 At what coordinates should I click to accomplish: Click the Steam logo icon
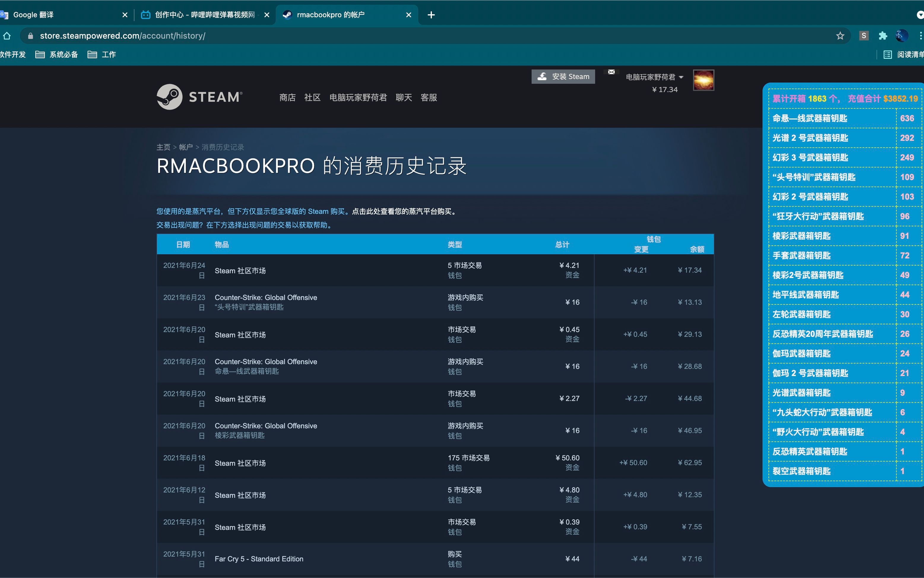[x=169, y=97]
